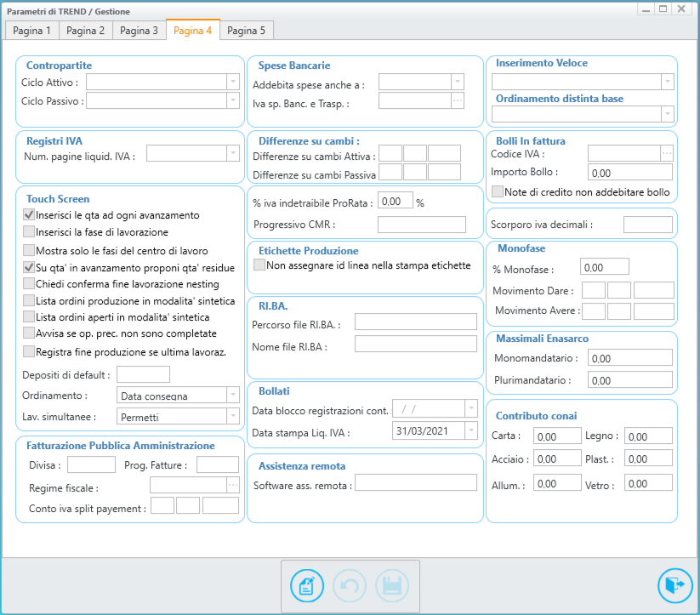Enable Inserisci la fase di lavorazione
700x615 pixels.
[29, 231]
